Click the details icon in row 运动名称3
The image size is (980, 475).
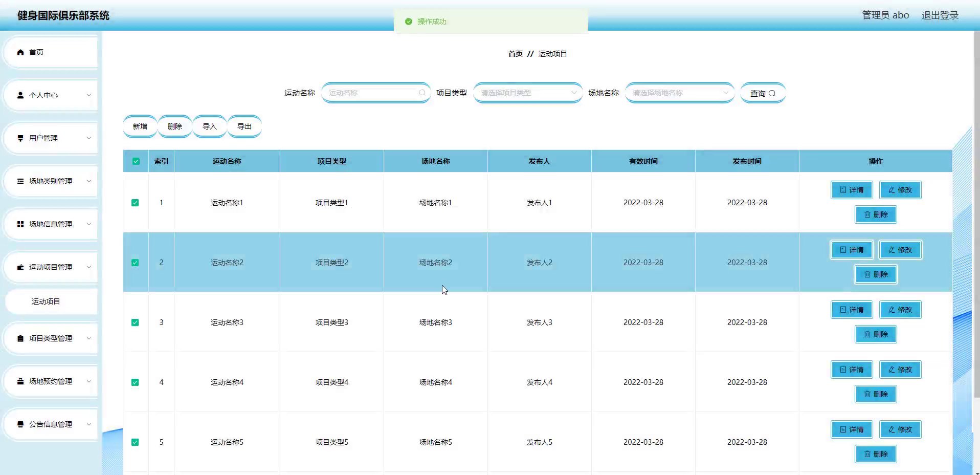click(843, 310)
